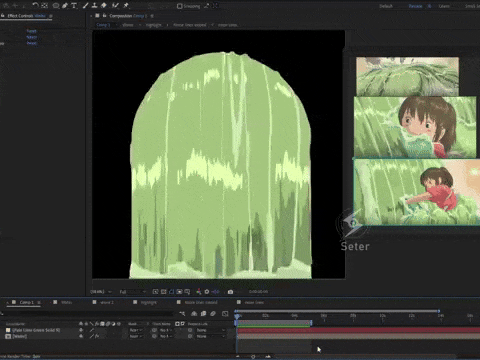Select the Eraser tool
Viewport: 480px width, 360px height.
tap(104, 5)
